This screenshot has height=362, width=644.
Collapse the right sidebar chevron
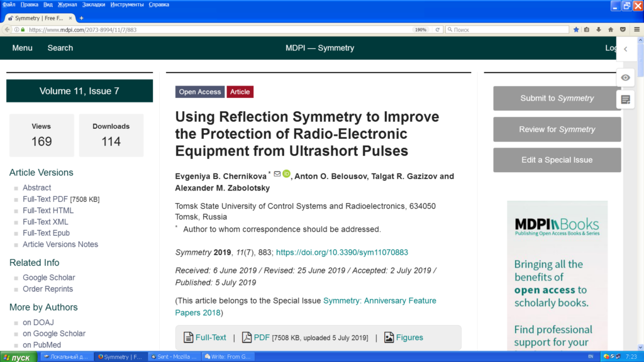tap(626, 49)
